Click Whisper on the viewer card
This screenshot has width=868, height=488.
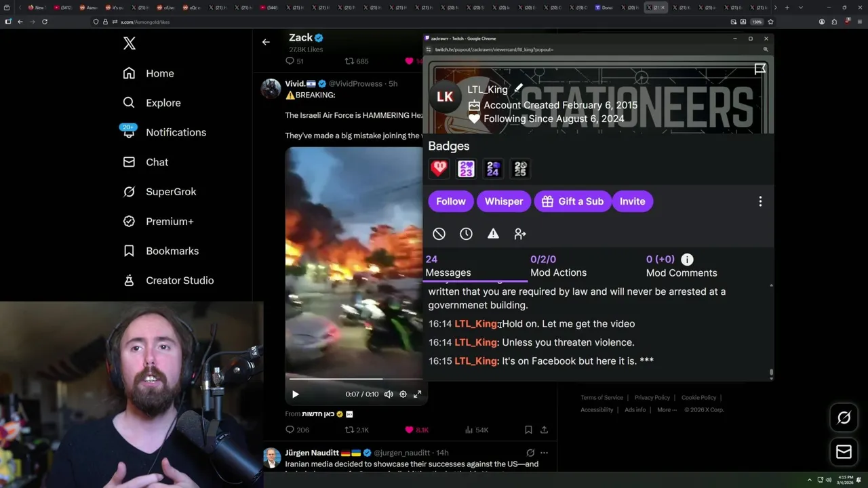point(504,201)
